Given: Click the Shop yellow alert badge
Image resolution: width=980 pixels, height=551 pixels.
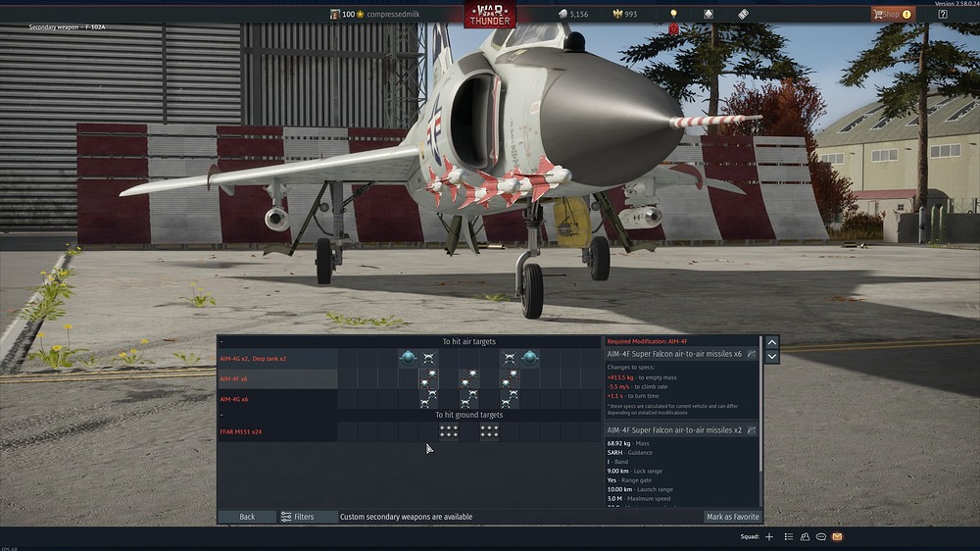Looking at the screenshot, I should [906, 14].
